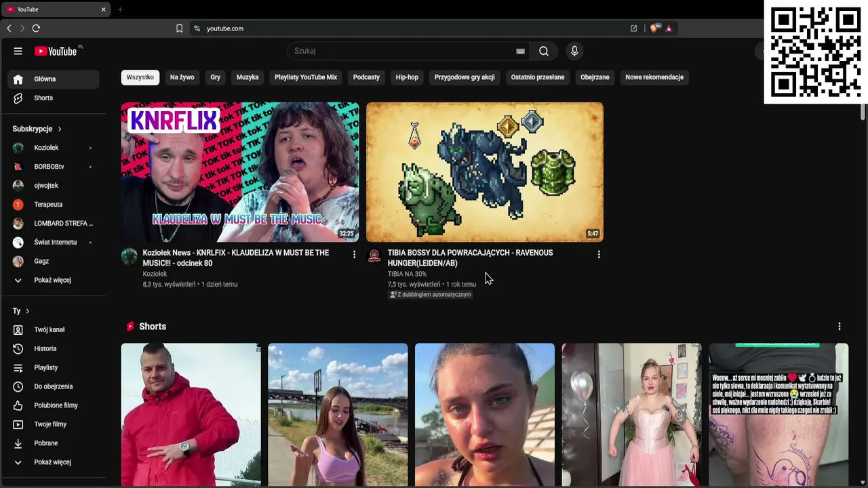Open the Shorts section options menu
The width and height of the screenshot is (868, 488).
tap(840, 327)
